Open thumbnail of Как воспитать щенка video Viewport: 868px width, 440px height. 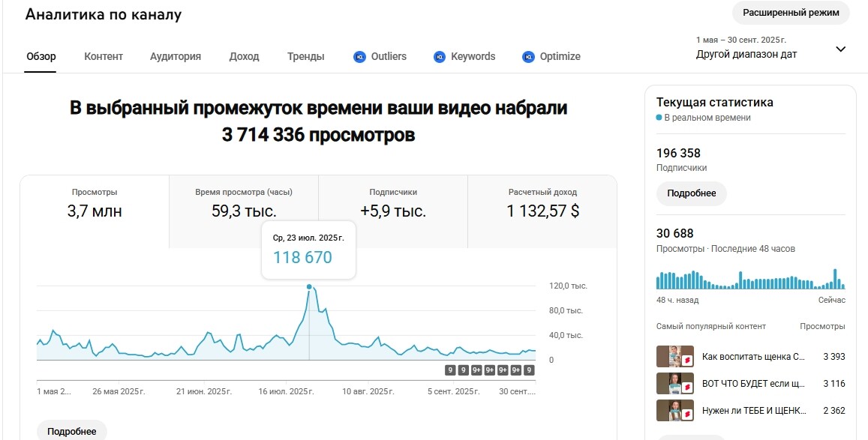tap(674, 357)
